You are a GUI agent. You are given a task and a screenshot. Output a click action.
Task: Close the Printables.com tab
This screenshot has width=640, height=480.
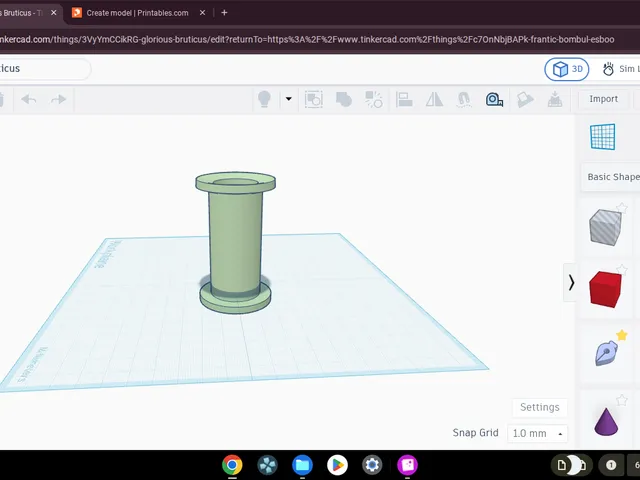point(202,13)
